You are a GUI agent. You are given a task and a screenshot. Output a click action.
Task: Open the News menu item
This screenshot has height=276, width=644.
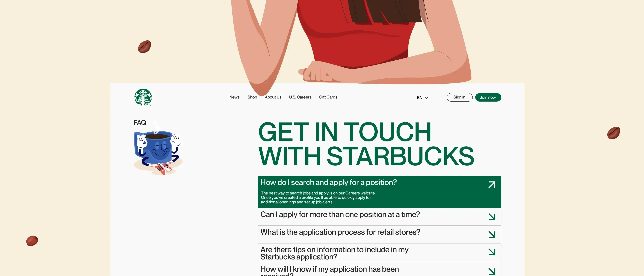pos(234,97)
